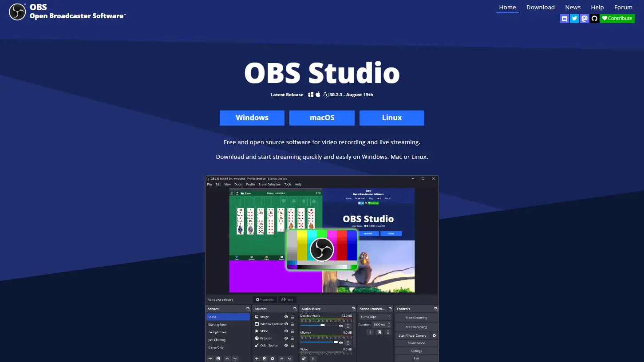Open the Mastodon icon link
The image size is (644, 362).
click(585, 19)
